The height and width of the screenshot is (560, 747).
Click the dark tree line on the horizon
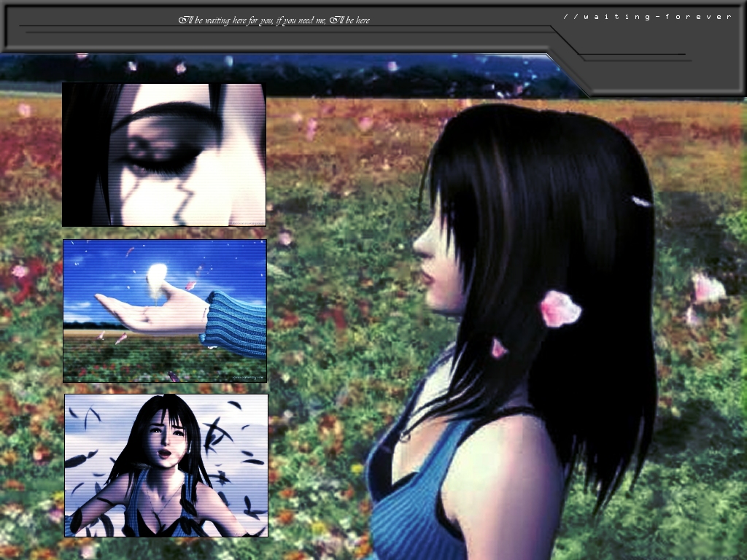click(x=292, y=73)
